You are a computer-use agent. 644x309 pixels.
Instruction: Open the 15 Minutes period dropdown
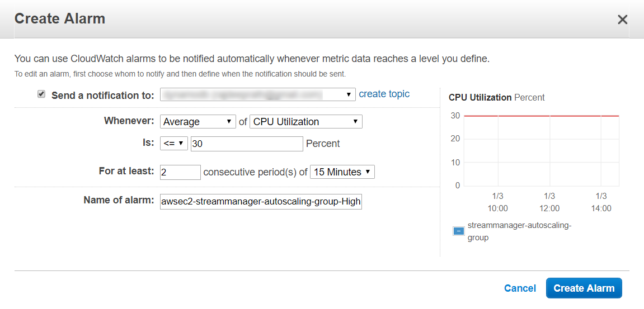(342, 172)
